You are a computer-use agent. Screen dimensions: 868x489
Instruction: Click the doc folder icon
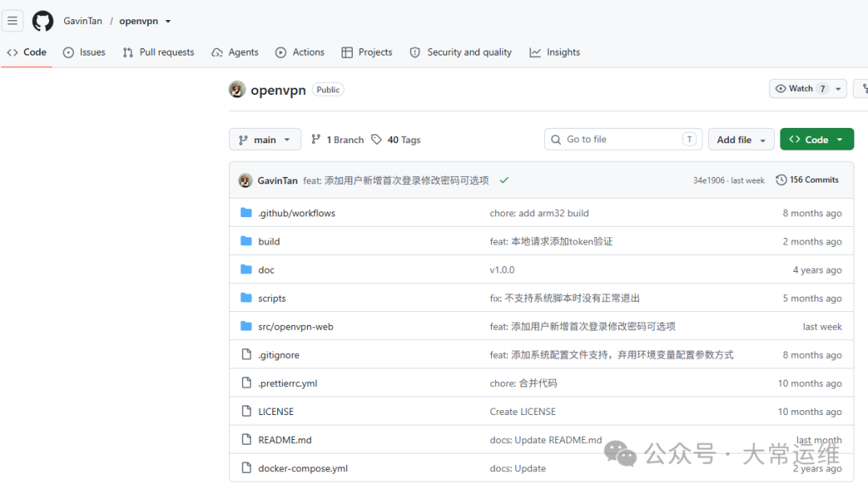tap(247, 269)
